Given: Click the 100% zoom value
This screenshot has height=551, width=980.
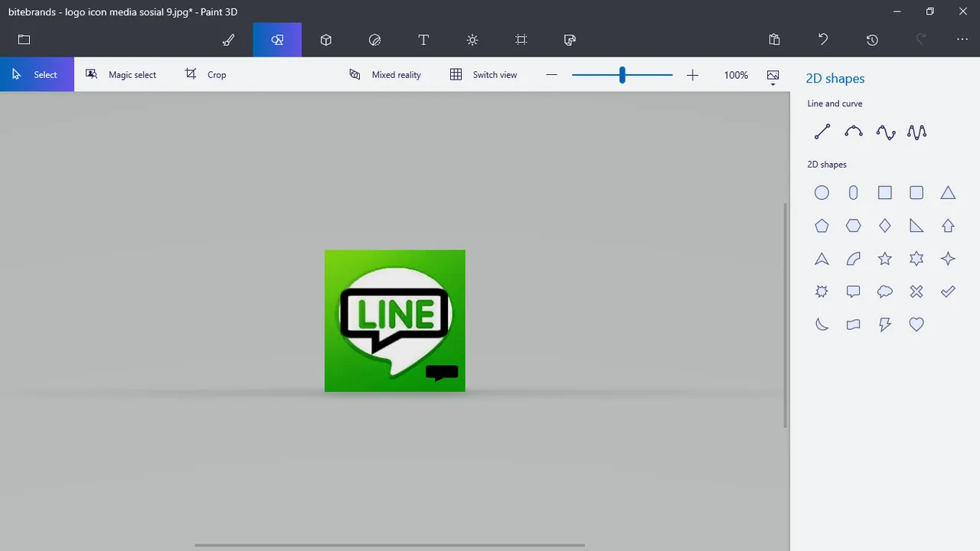Looking at the screenshot, I should (736, 75).
